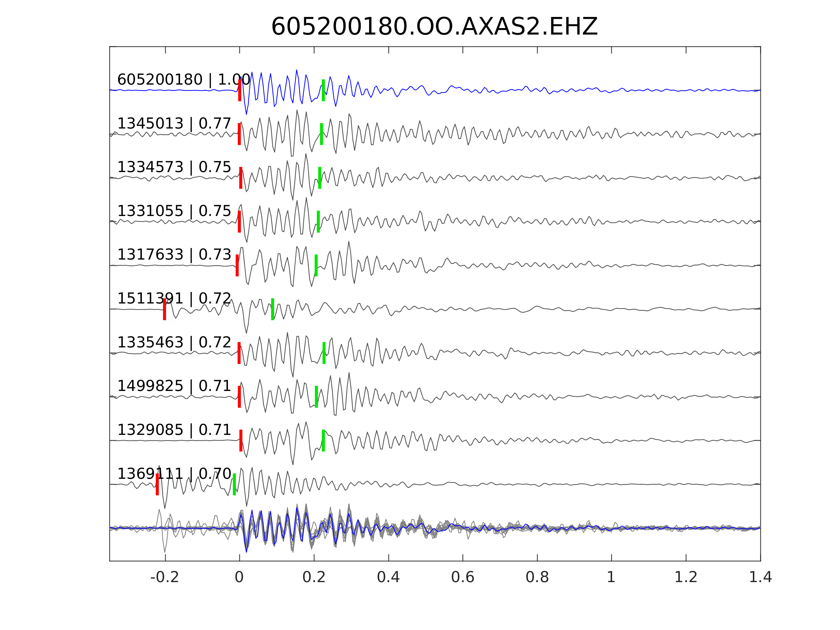Click the green marker on trace 1369111
This screenshot has height=630, width=840.
[x=234, y=484]
